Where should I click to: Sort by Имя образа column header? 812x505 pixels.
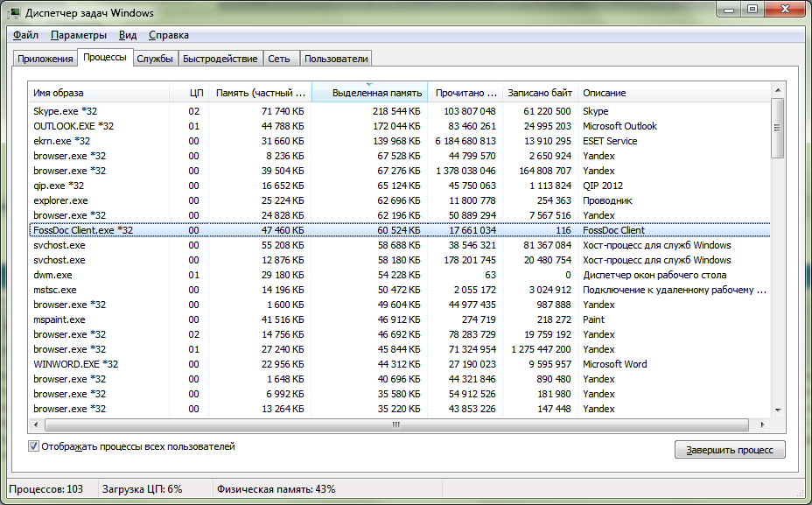[98, 93]
